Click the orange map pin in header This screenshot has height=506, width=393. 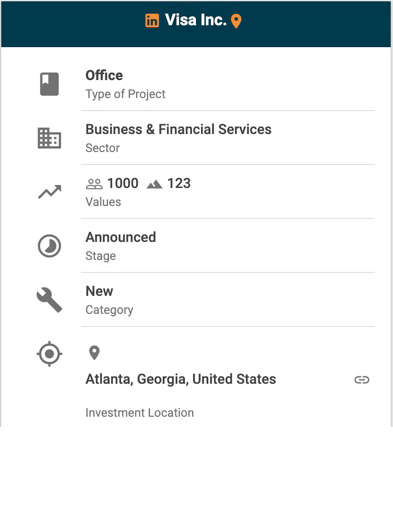coord(236,21)
